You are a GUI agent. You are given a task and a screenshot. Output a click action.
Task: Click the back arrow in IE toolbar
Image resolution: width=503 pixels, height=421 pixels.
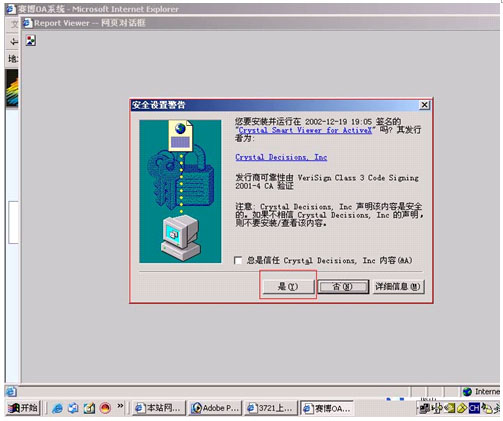coord(14,41)
